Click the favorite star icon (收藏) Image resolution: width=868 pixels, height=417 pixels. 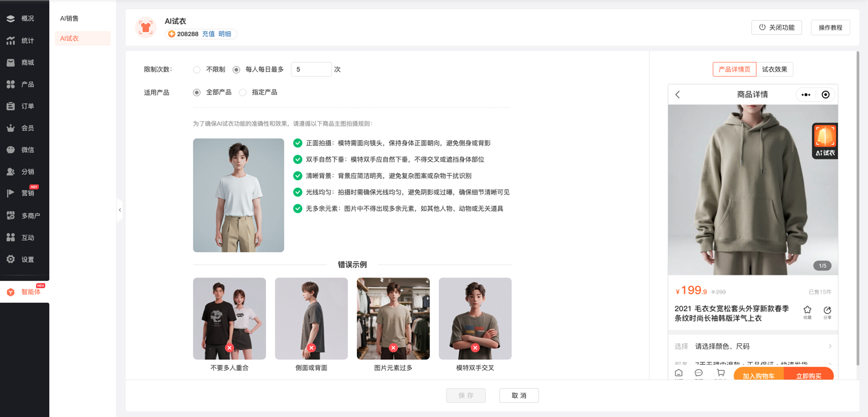click(807, 311)
